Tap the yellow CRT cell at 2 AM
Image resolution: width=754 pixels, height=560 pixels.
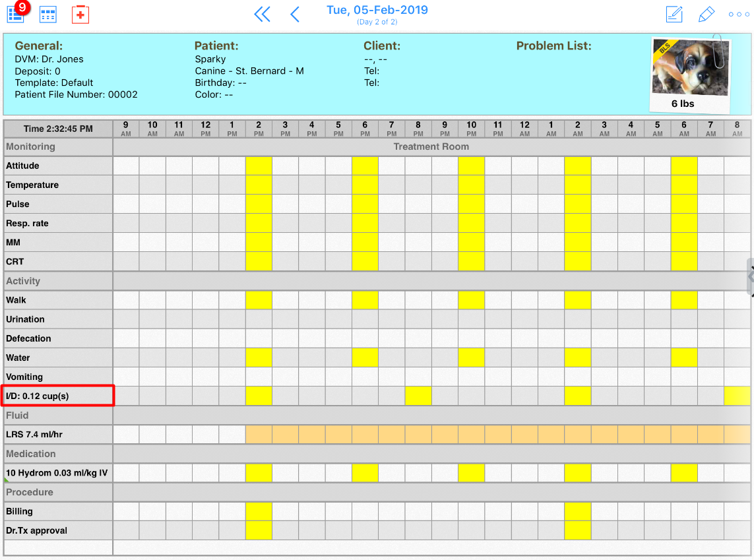point(577,262)
